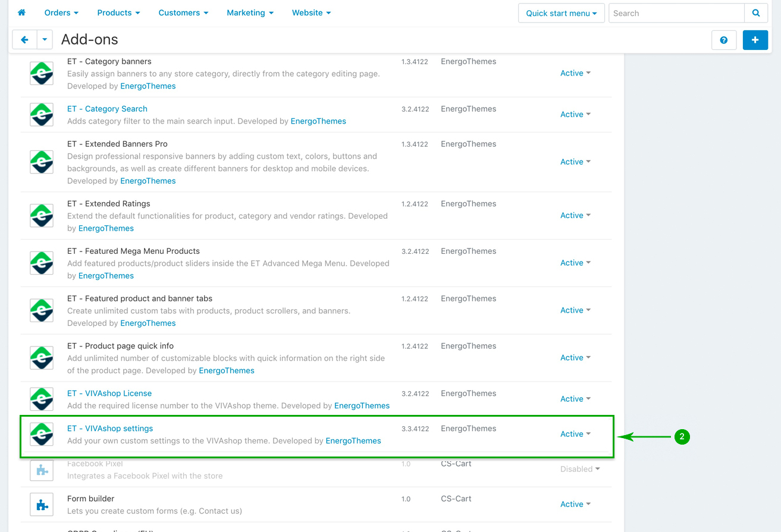The height and width of the screenshot is (532, 781).
Task: Click EnergoThemes link in Category Search description
Action: (318, 121)
